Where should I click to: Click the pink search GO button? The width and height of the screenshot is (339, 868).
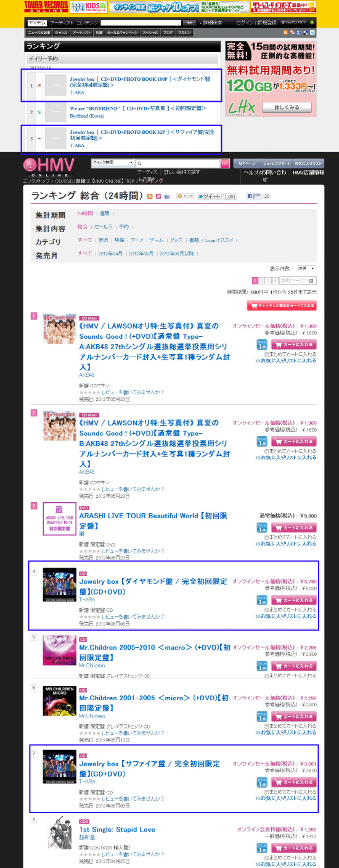[x=225, y=163]
